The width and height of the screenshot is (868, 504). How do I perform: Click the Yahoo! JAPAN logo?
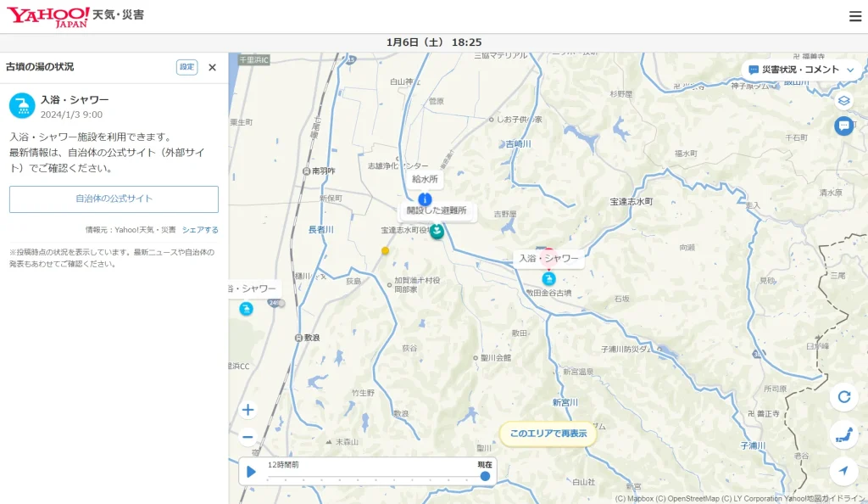[x=48, y=17]
